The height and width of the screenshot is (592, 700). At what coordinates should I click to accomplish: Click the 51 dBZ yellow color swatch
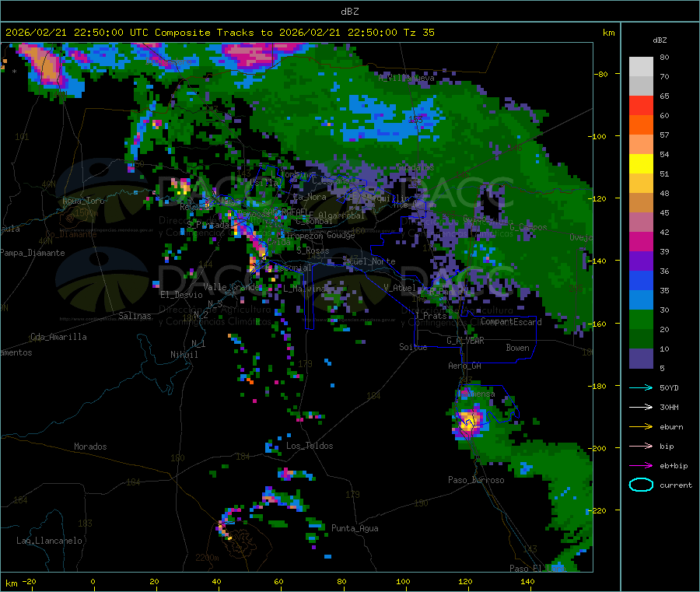pyautogui.click(x=641, y=164)
